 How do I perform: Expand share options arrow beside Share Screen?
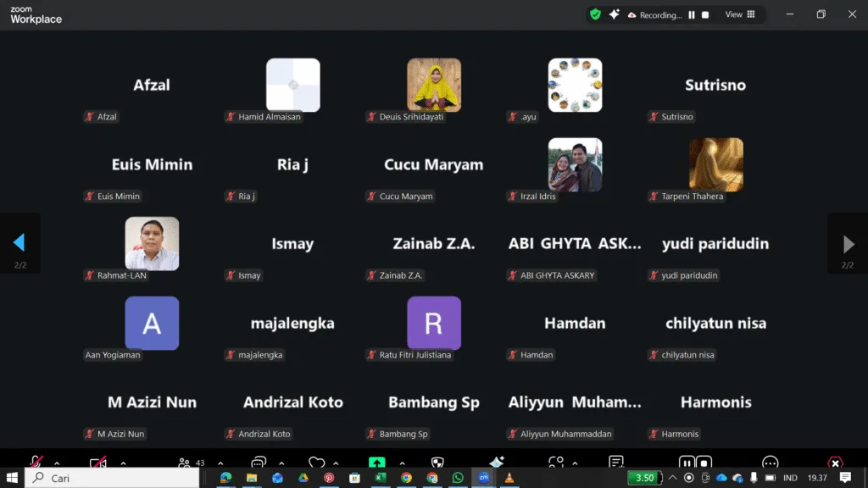tap(398, 463)
